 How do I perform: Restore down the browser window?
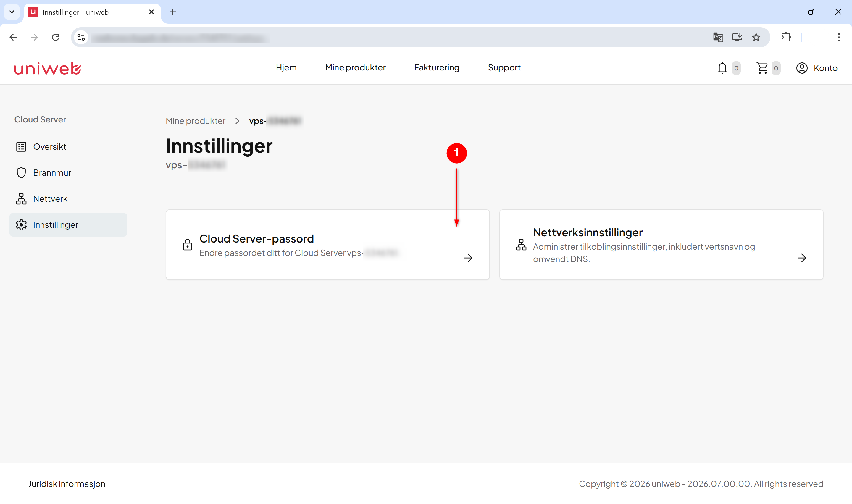(811, 12)
